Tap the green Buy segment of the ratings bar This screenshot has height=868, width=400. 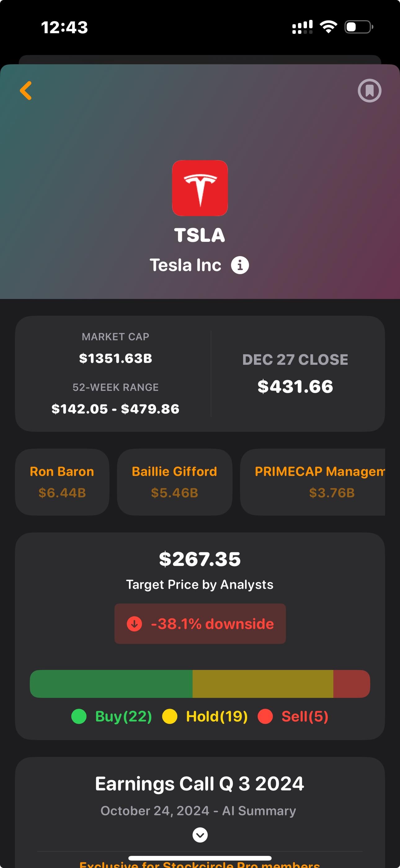pyautogui.click(x=111, y=684)
